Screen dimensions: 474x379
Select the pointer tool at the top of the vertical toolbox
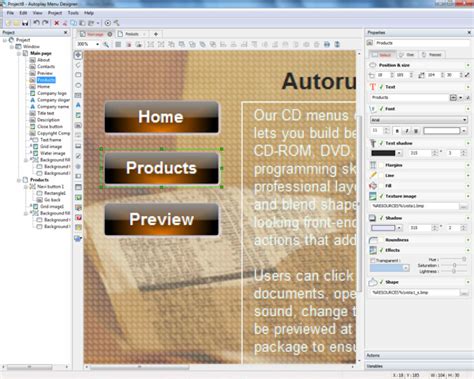78,55
